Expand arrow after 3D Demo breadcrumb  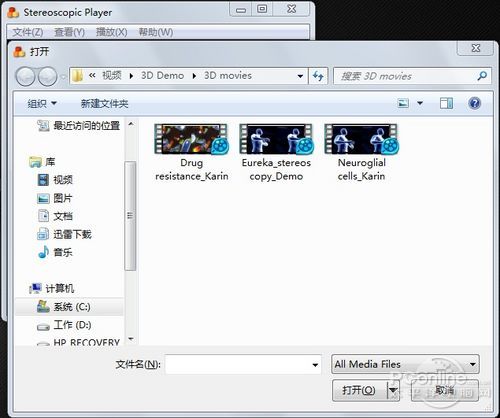194,76
